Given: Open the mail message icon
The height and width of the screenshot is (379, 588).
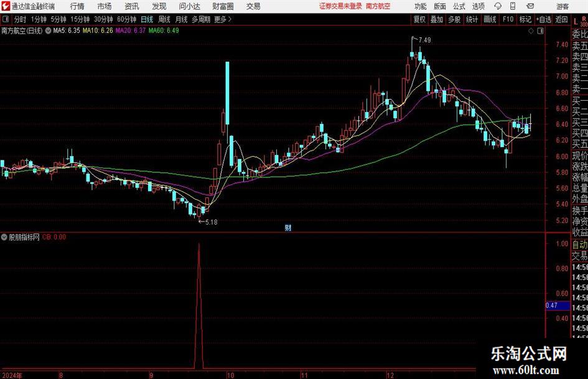Looking at the screenshot, I should (x=530, y=6).
